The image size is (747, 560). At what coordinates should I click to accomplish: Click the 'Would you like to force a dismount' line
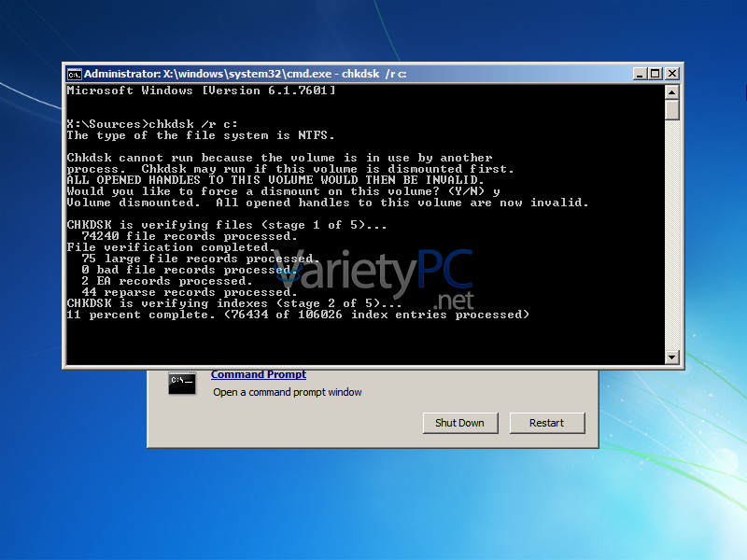click(x=284, y=191)
